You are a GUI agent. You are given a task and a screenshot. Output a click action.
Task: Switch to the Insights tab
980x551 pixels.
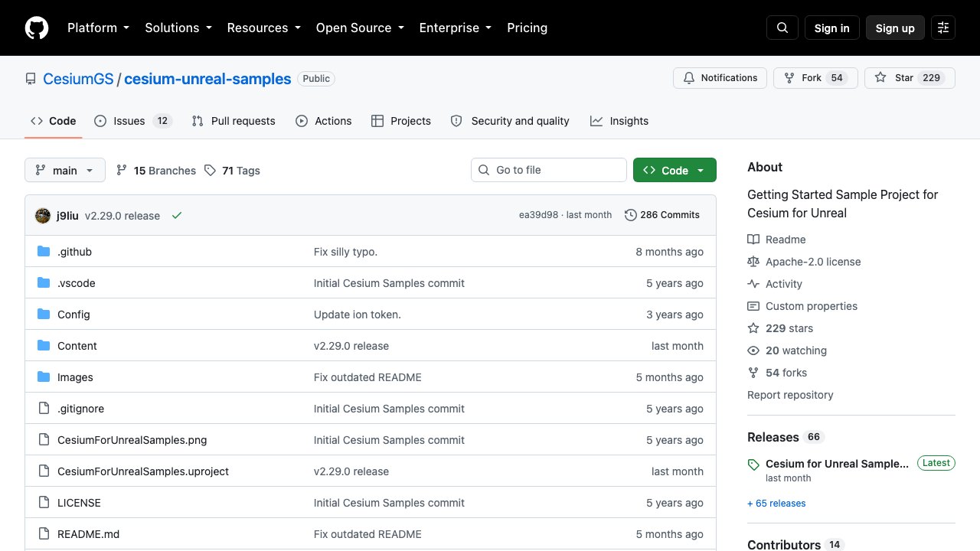[x=619, y=121]
